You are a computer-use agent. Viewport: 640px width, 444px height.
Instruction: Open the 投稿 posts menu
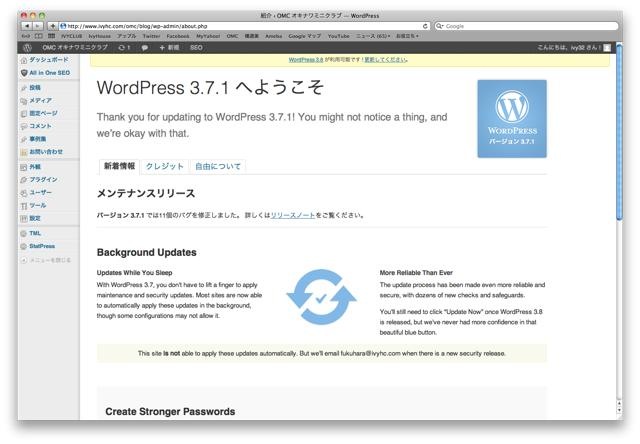[35, 88]
